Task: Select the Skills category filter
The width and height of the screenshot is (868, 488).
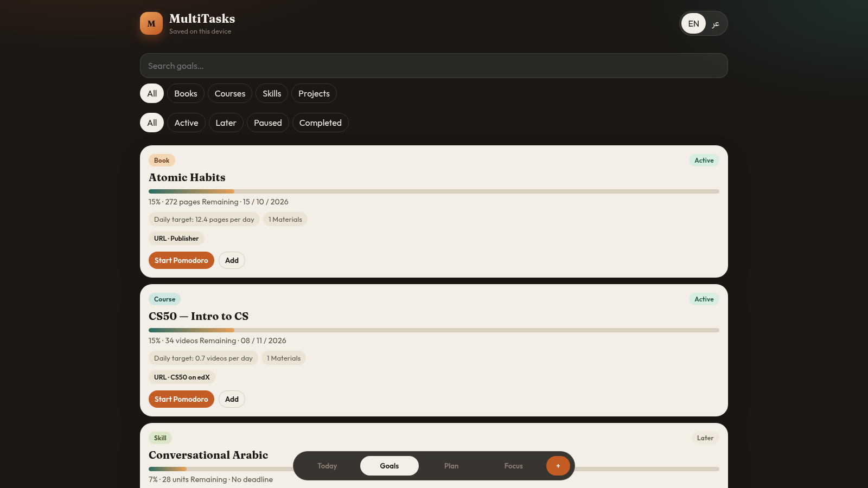Action: [x=272, y=93]
